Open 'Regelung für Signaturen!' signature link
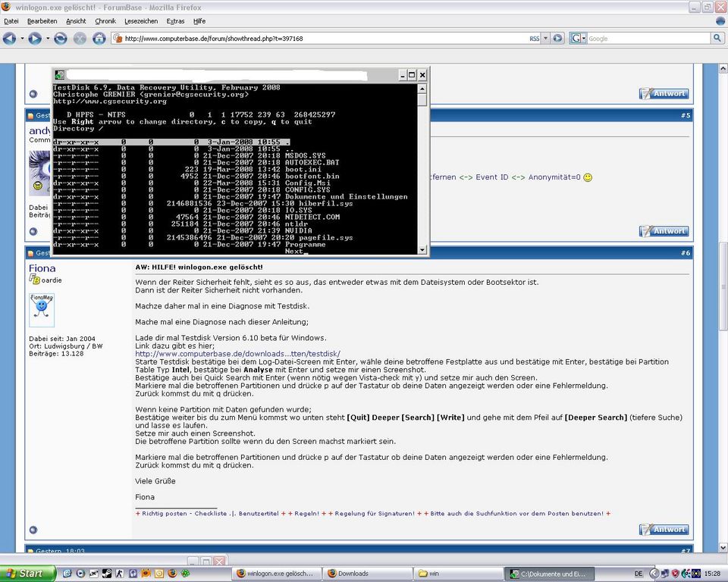 pos(374,513)
